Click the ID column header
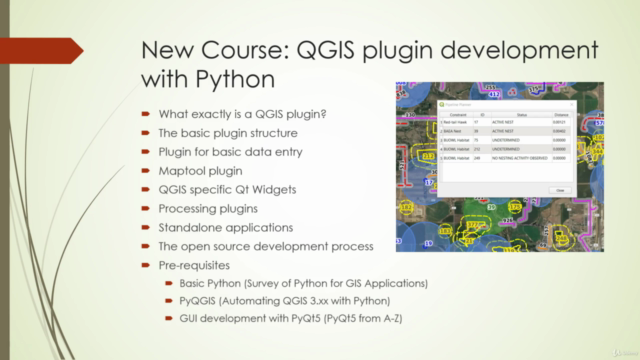 [x=482, y=115]
